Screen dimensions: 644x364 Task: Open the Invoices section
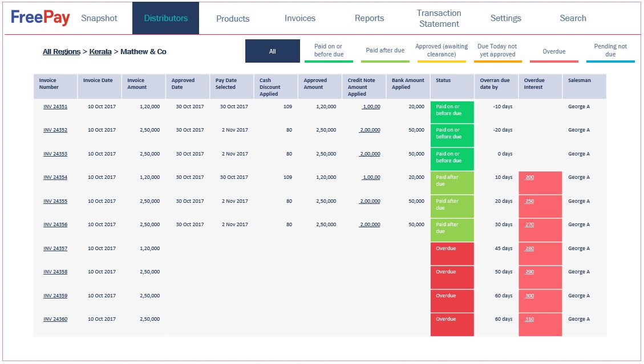click(x=299, y=18)
